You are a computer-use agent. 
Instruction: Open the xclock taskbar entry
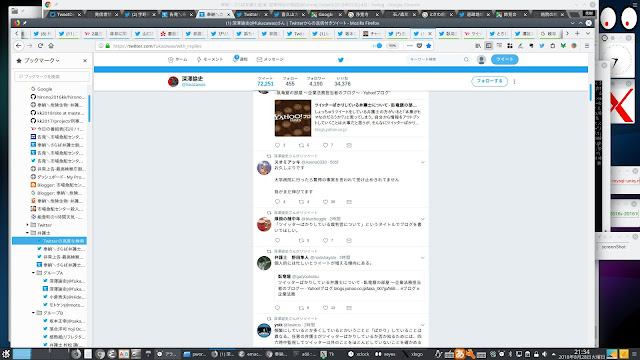[358, 354]
